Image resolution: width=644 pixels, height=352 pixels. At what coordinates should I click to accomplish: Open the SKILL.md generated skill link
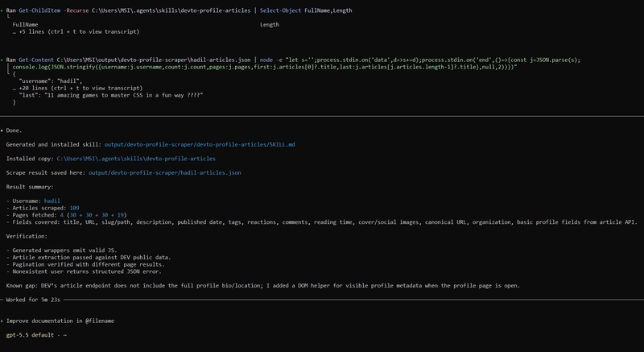200,144
